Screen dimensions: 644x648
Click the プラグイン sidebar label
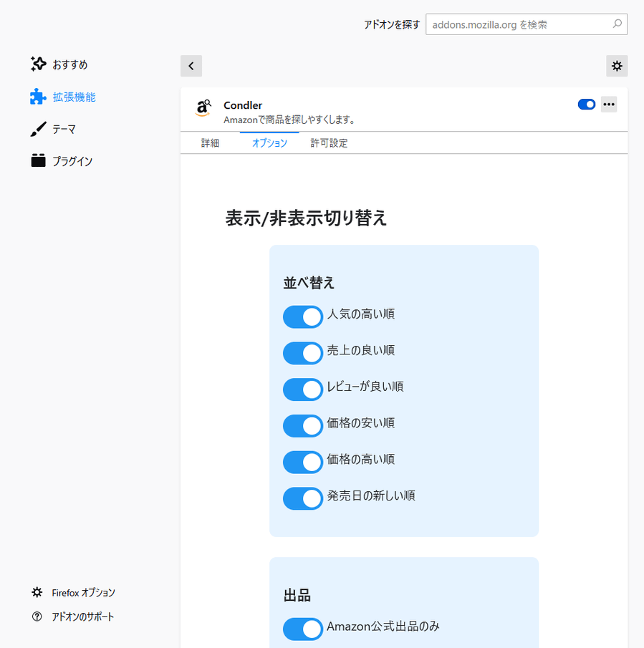[72, 161]
